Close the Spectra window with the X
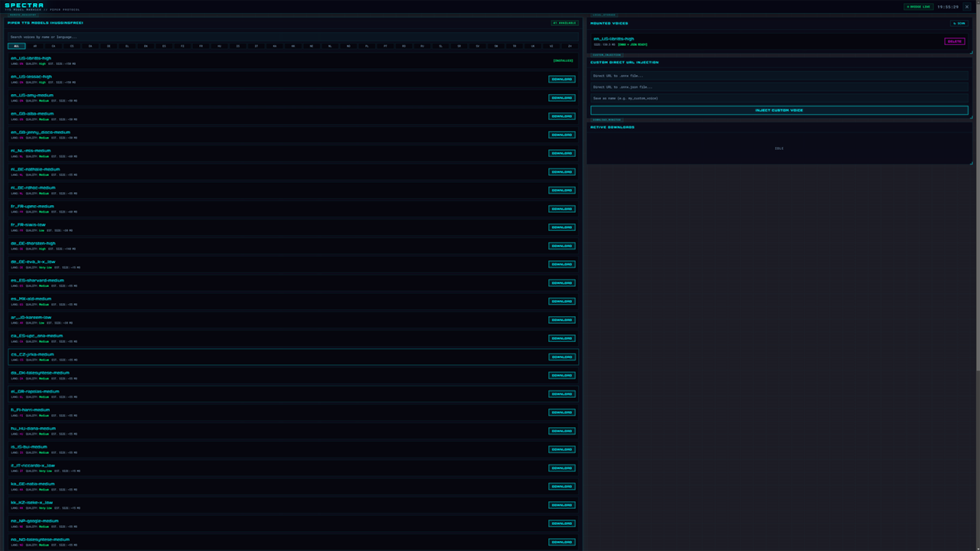 pos(967,6)
